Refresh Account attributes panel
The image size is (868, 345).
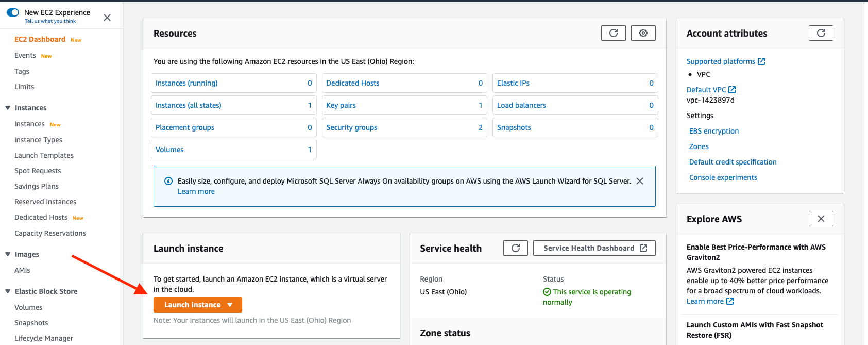point(821,33)
